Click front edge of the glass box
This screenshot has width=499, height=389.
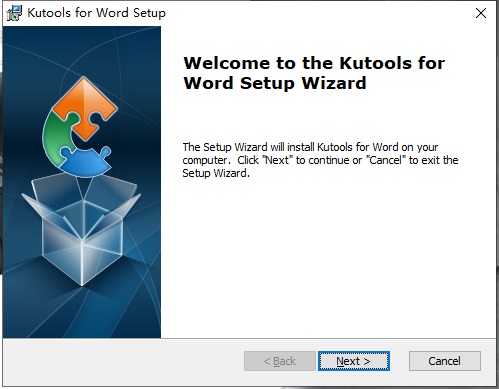click(x=82, y=263)
